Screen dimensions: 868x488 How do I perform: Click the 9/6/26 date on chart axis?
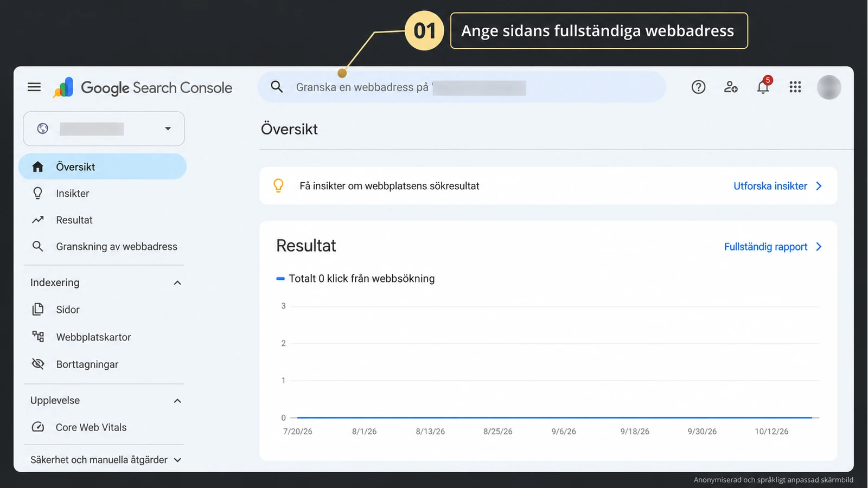click(564, 432)
